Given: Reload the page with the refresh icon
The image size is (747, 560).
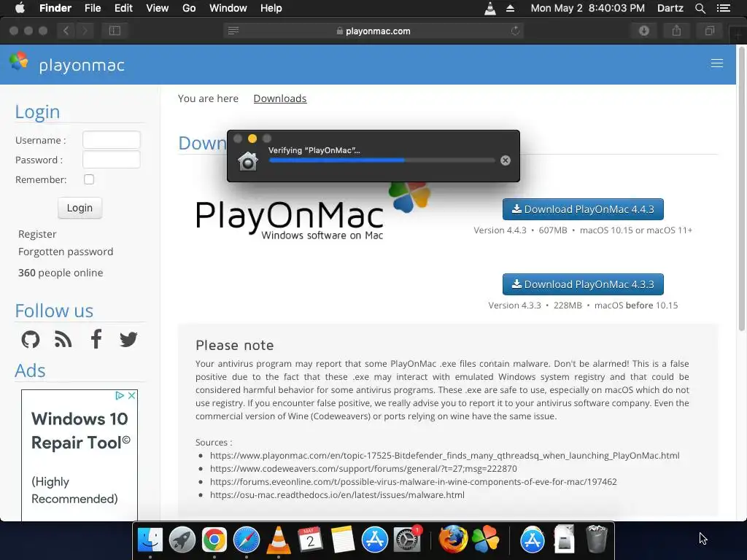Looking at the screenshot, I should [x=515, y=31].
